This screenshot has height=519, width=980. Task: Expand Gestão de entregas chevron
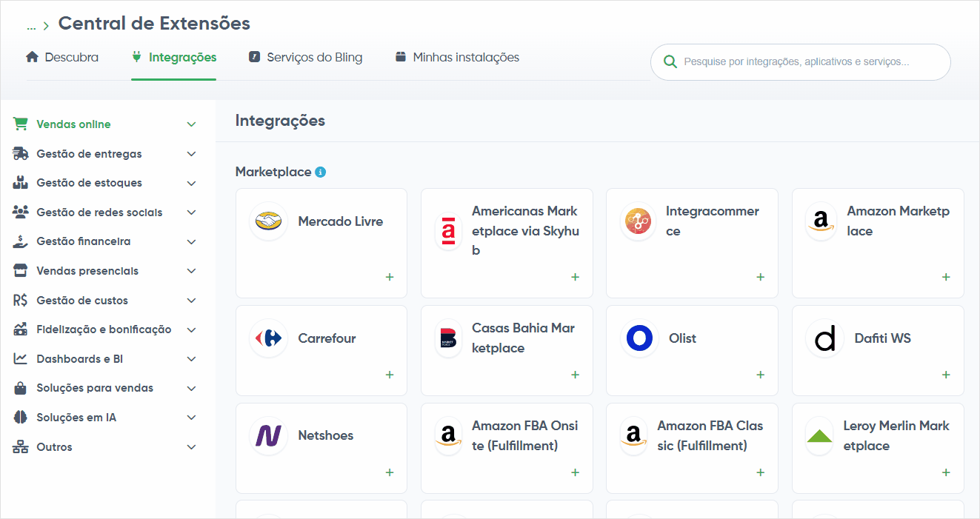click(192, 154)
